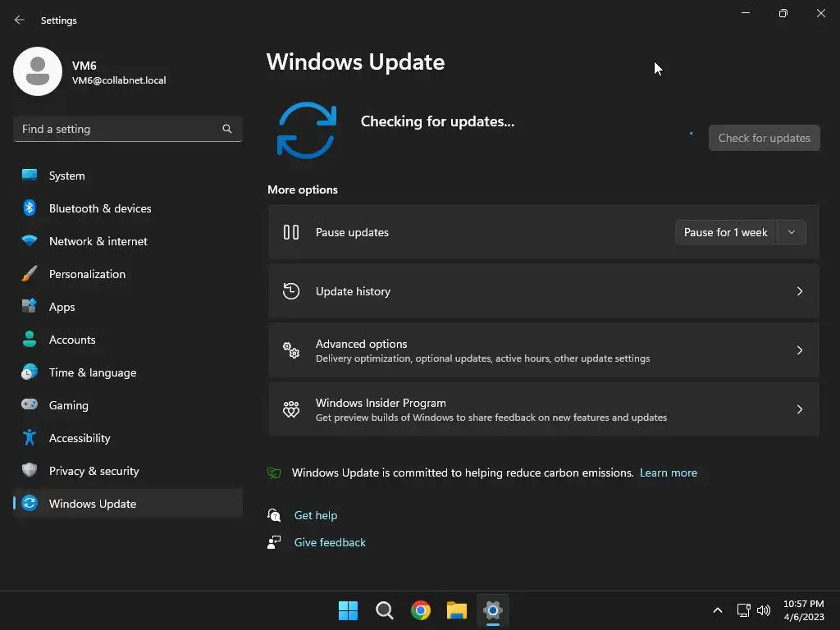This screenshot has width=840, height=630.
Task: Click the search magnifier in Find a setting
Action: [227, 129]
